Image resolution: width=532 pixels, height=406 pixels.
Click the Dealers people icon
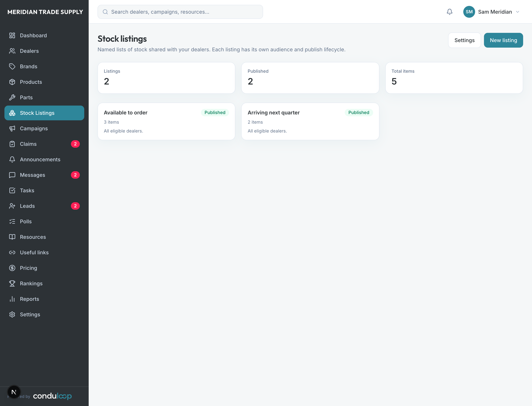pos(12,51)
